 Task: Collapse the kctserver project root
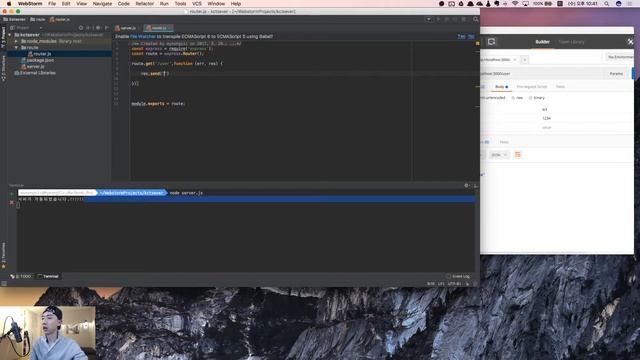click(10, 35)
